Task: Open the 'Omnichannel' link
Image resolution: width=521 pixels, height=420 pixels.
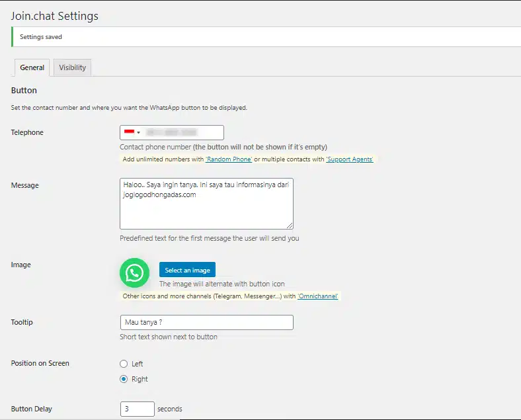Action: click(318, 296)
